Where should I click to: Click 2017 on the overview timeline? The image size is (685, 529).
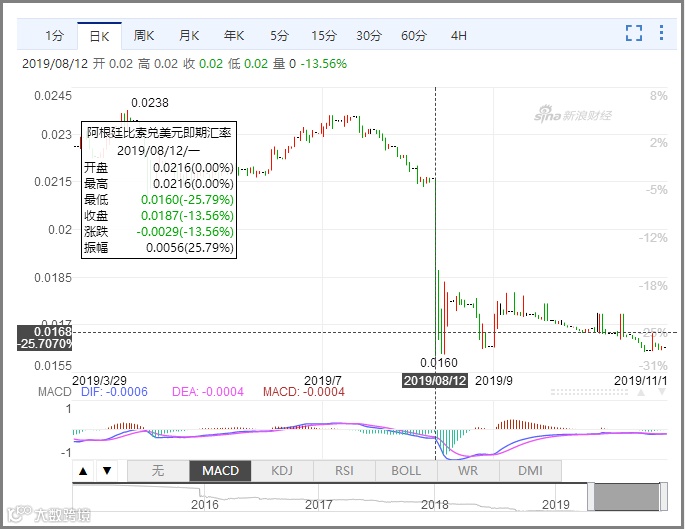pos(318,505)
